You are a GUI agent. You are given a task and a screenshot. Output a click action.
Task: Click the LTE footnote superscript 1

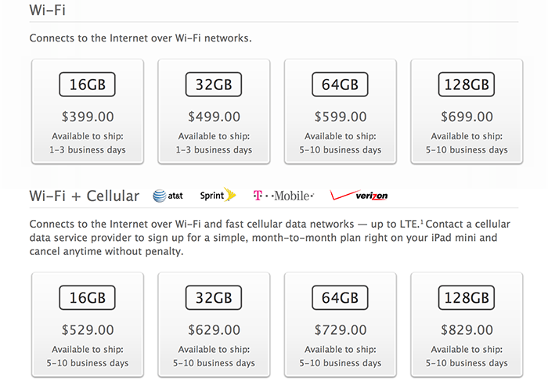[x=422, y=222]
